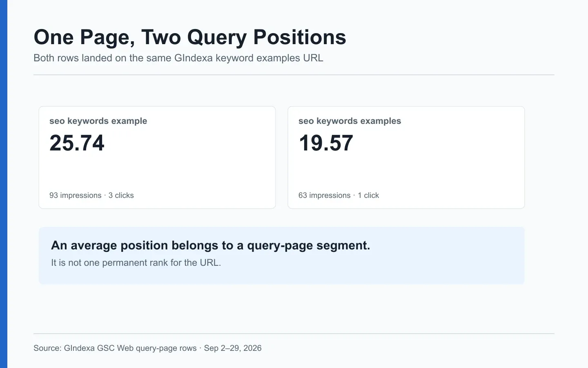Click "93 impressions · 3 clicks" text
The height and width of the screenshot is (368, 588).
pos(91,195)
